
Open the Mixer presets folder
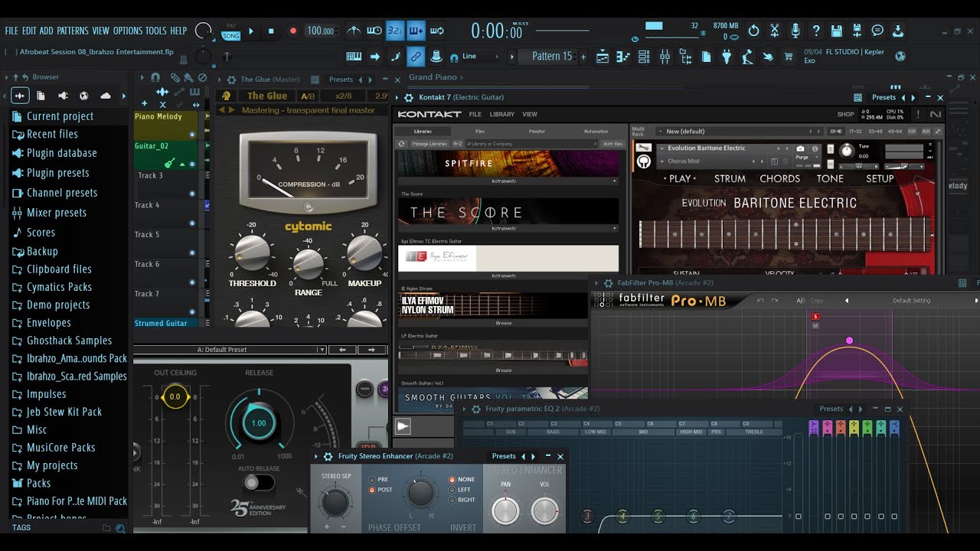click(57, 213)
